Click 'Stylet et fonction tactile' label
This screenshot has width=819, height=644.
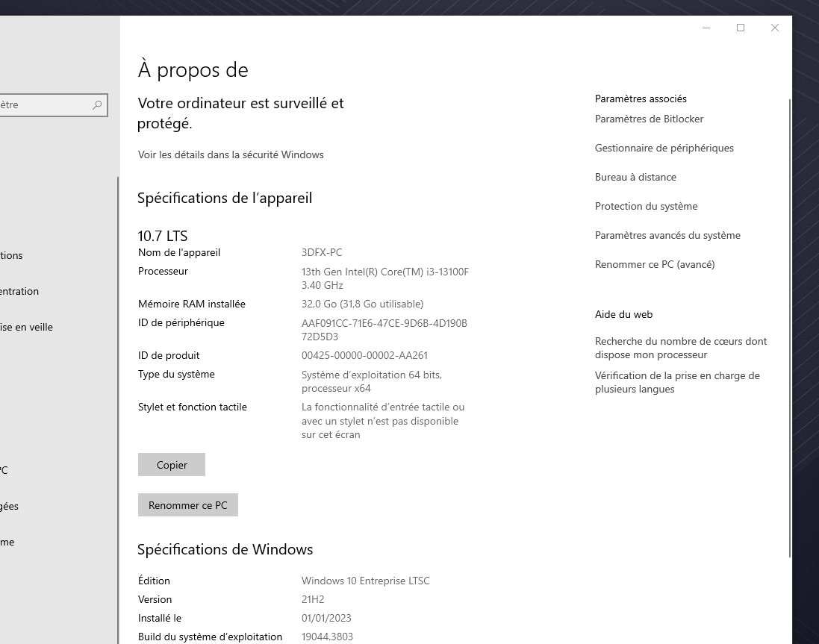tap(192, 407)
